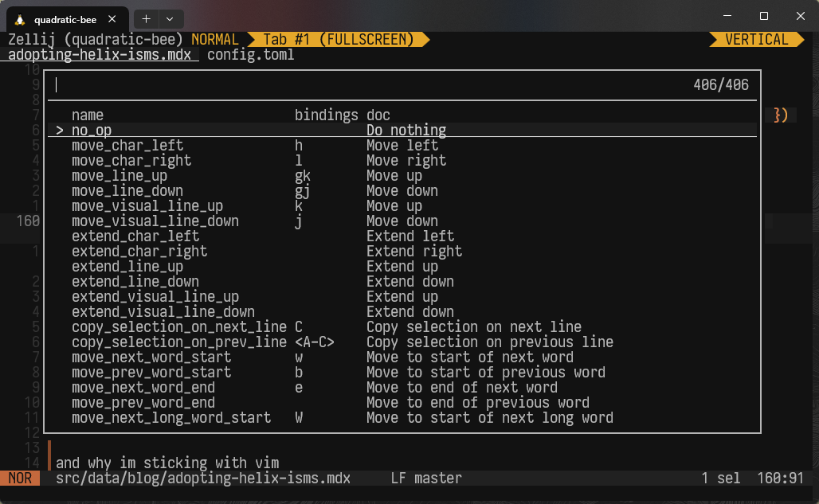Select copy_selection_on_next_line command

402,326
